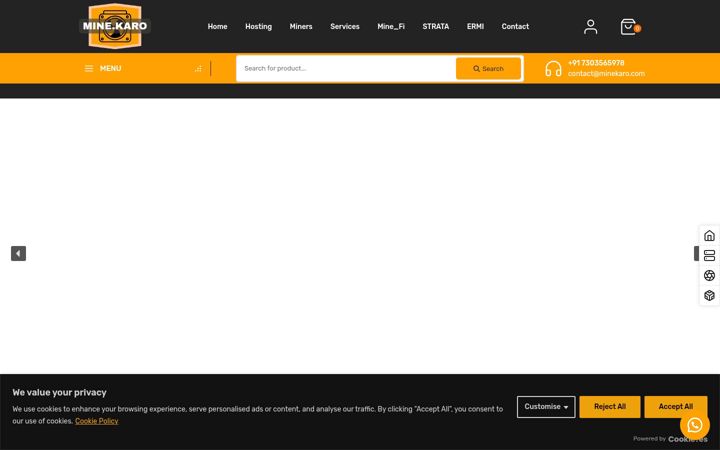Screen dimensions: 720x450
Task: Open the Services menu item
Action: [x=345, y=27]
